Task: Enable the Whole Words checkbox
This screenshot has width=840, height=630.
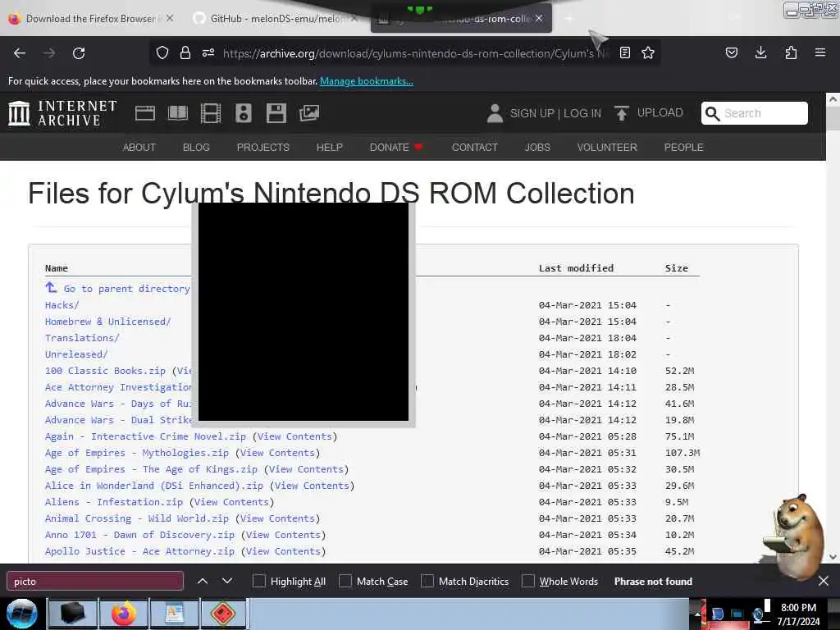Action: [x=528, y=581]
